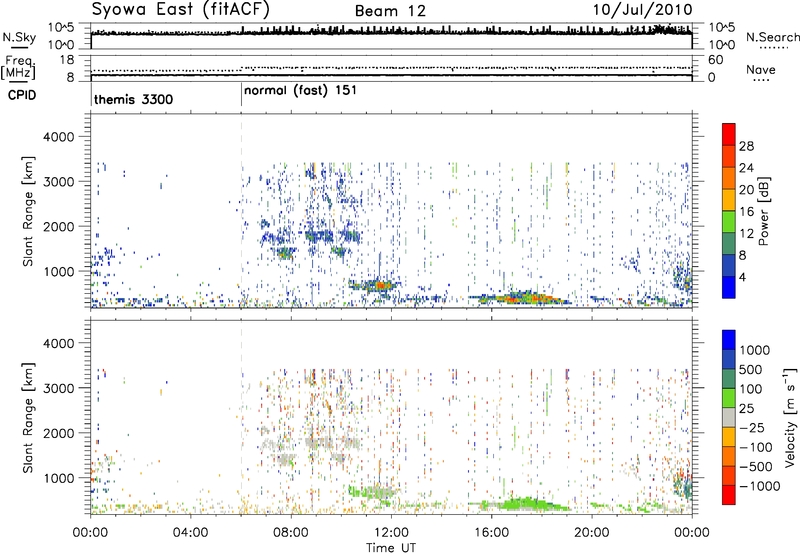Viewport: 800px width, 554px height.
Task: Click the 'Freq. [MHz]' axis label
Action: [19, 68]
